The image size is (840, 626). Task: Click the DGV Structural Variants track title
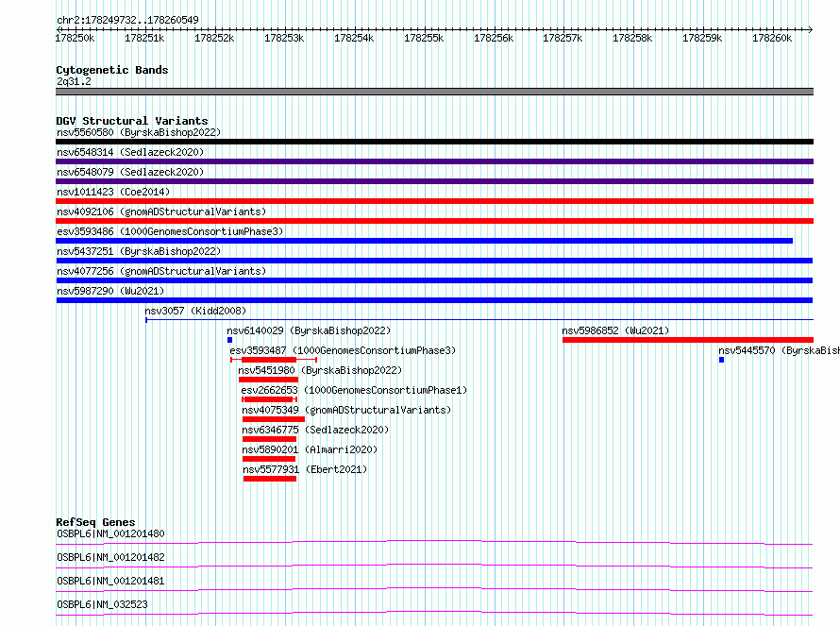pos(132,121)
